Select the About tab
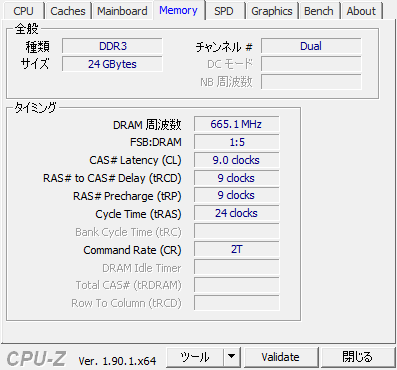Screen dimensions: 397x370 click(x=361, y=11)
